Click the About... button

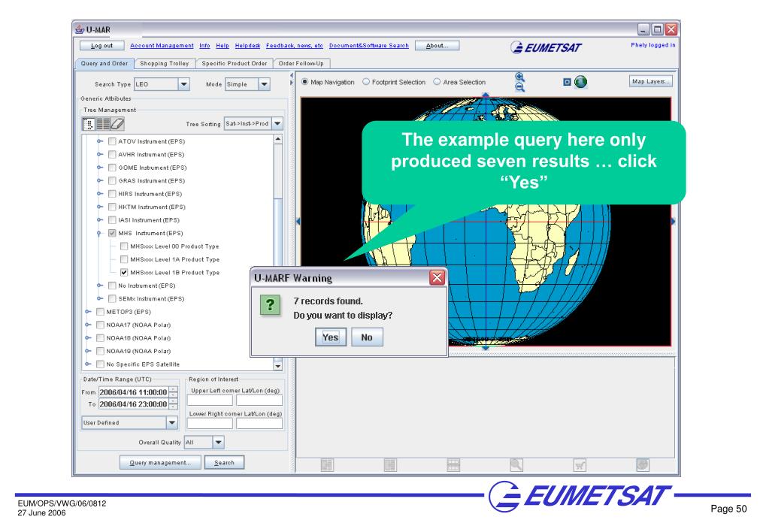437,46
